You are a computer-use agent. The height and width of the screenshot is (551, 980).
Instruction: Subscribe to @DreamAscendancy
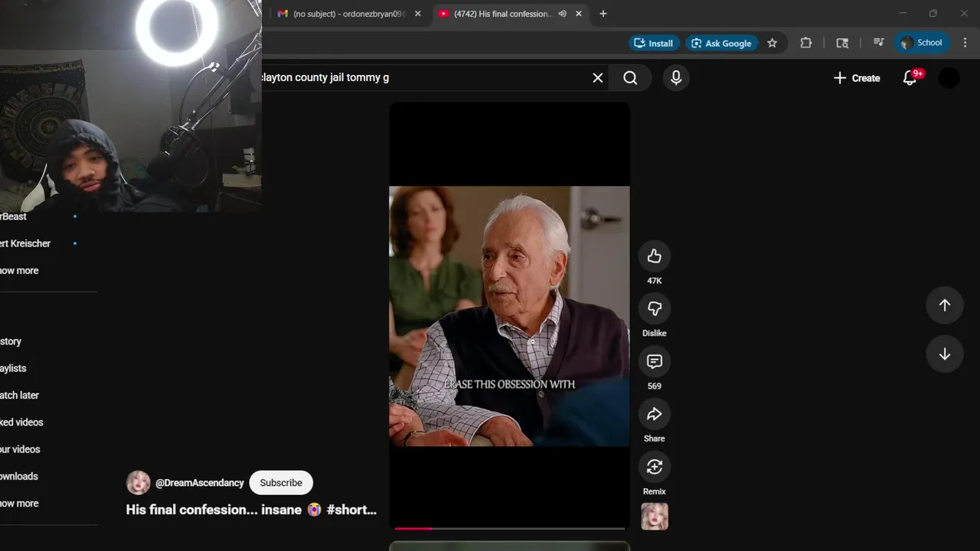(x=281, y=483)
